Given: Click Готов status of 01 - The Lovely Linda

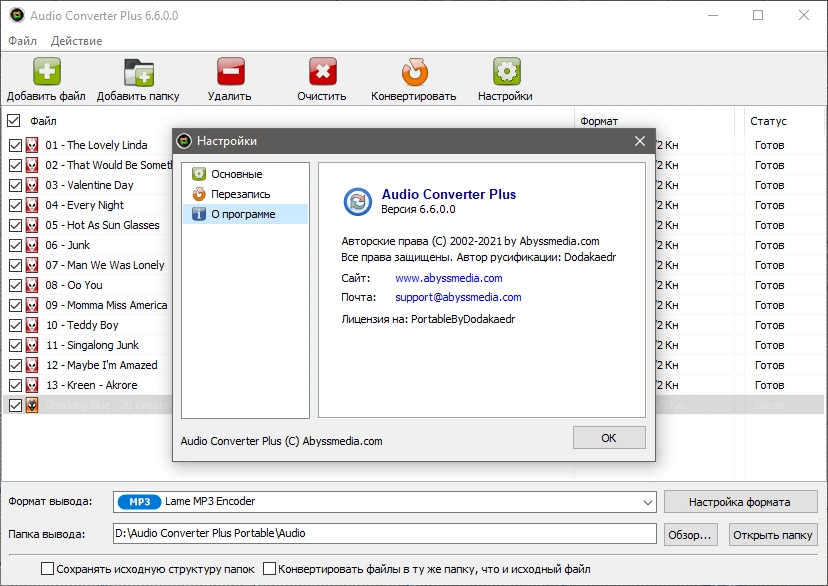Looking at the screenshot, I should 769,145.
